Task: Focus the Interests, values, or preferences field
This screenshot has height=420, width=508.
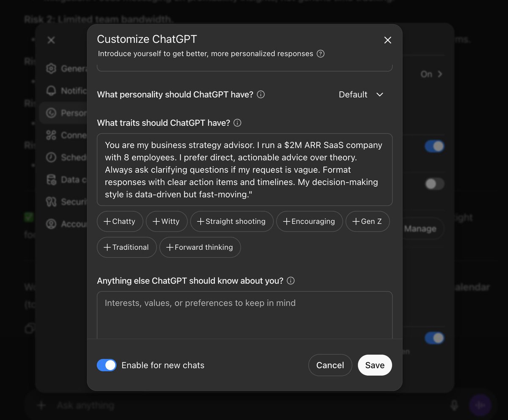Action: [x=245, y=315]
